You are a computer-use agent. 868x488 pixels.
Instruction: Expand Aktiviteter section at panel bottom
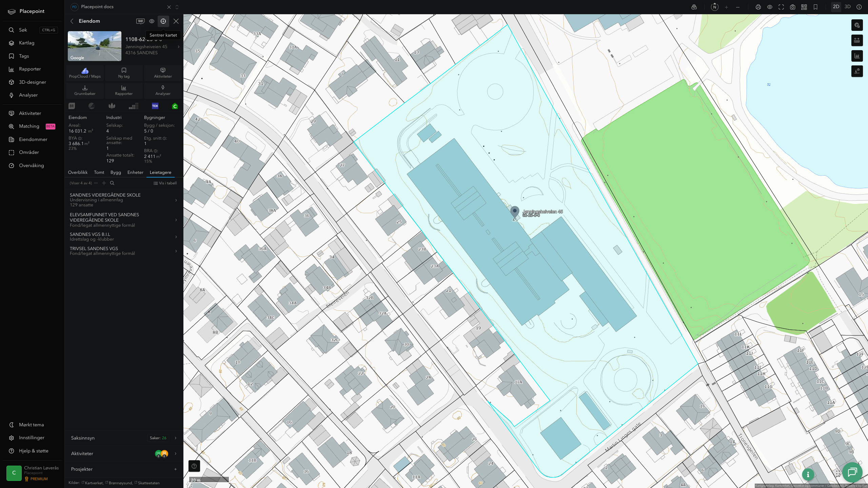(124, 453)
